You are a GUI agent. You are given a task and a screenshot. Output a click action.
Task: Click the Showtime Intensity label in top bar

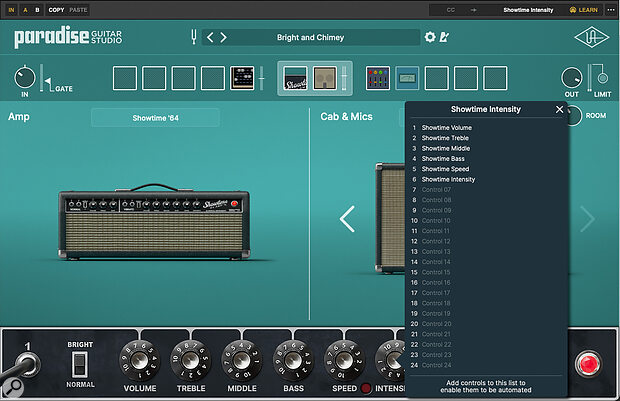(528, 10)
